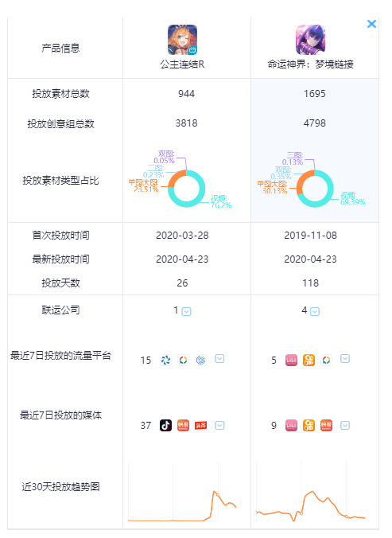Viewport: 392px width, 538px height.
Task: Click the 命运神界：梦境链接 game icon
Action: [310, 40]
